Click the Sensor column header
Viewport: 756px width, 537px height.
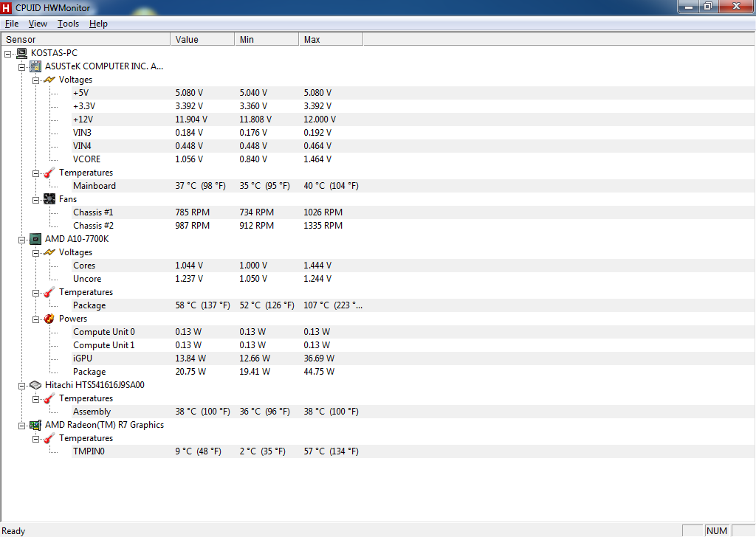pyautogui.click(x=86, y=40)
